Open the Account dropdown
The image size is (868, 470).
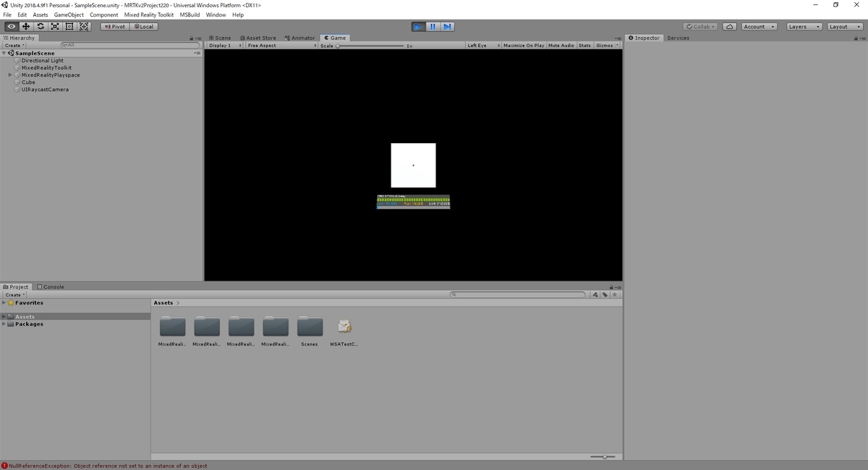tap(759, 27)
